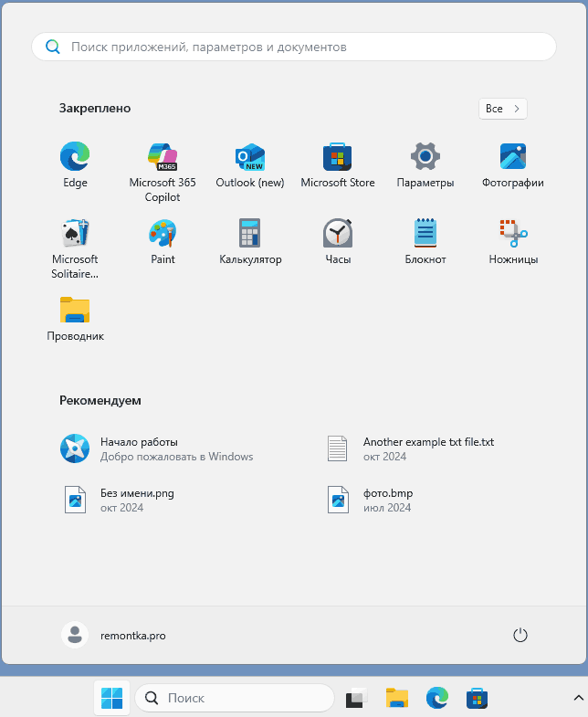This screenshot has height=717, width=588.
Task: Click the Все all apps button
Action: coord(503,109)
